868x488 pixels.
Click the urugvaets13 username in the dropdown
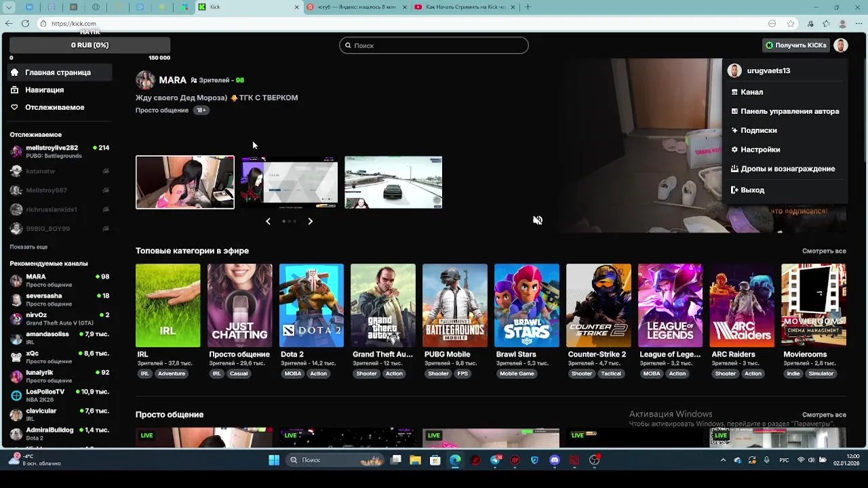click(768, 70)
